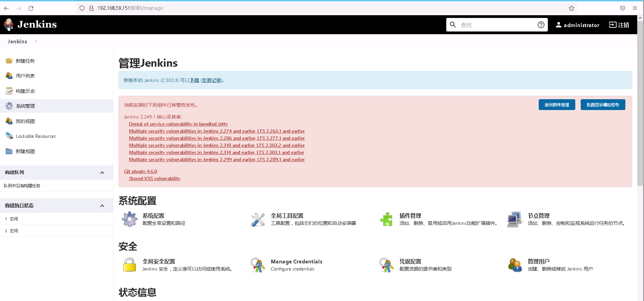Click the 我的视图 icon
This screenshot has height=301, width=644.
click(9, 121)
